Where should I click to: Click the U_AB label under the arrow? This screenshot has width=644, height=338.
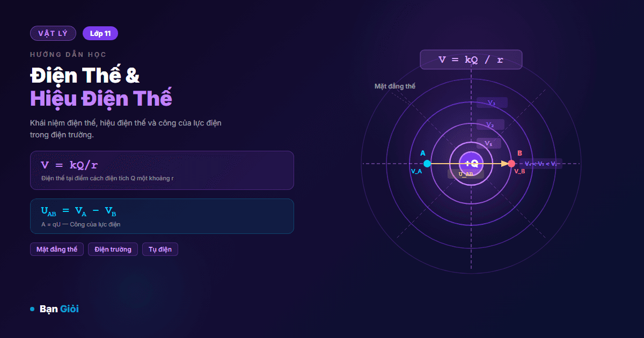(466, 174)
